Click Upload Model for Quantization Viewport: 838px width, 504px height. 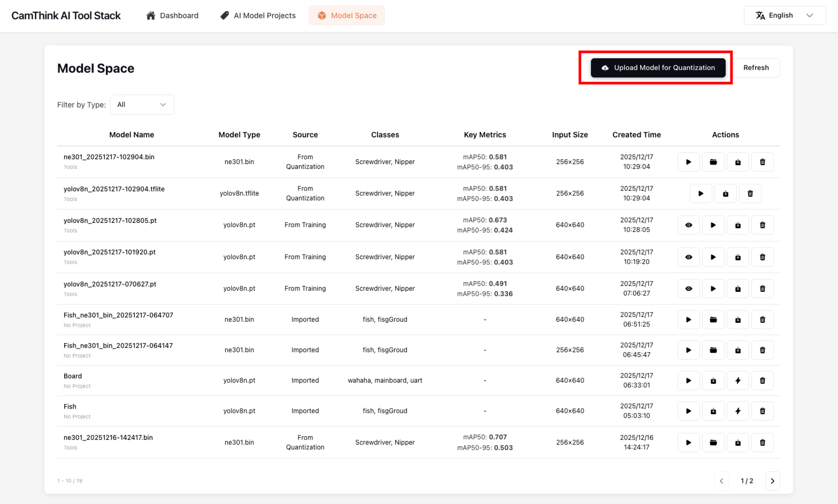click(x=658, y=67)
